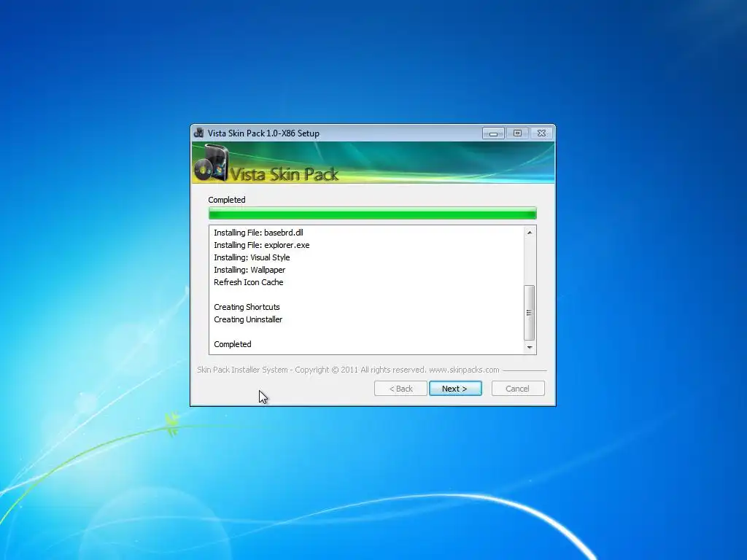The image size is (747, 560).
Task: Select 'Creating Uninstaller' log line
Action: click(248, 319)
